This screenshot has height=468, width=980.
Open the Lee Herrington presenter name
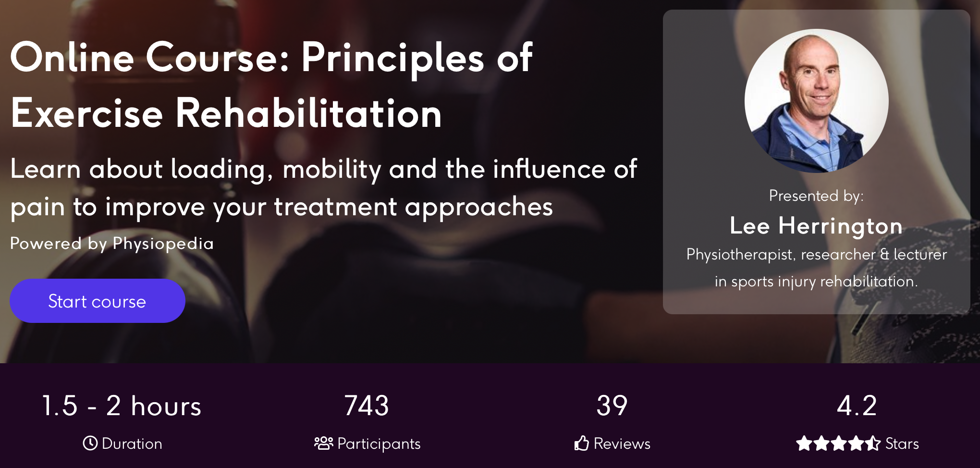(816, 226)
